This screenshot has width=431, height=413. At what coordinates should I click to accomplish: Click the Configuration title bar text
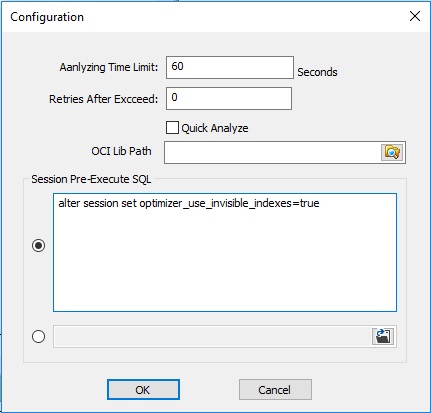pos(47,17)
